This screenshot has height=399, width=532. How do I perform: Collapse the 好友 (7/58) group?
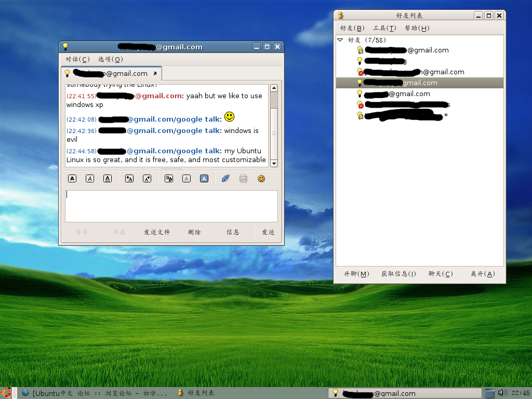pos(340,40)
